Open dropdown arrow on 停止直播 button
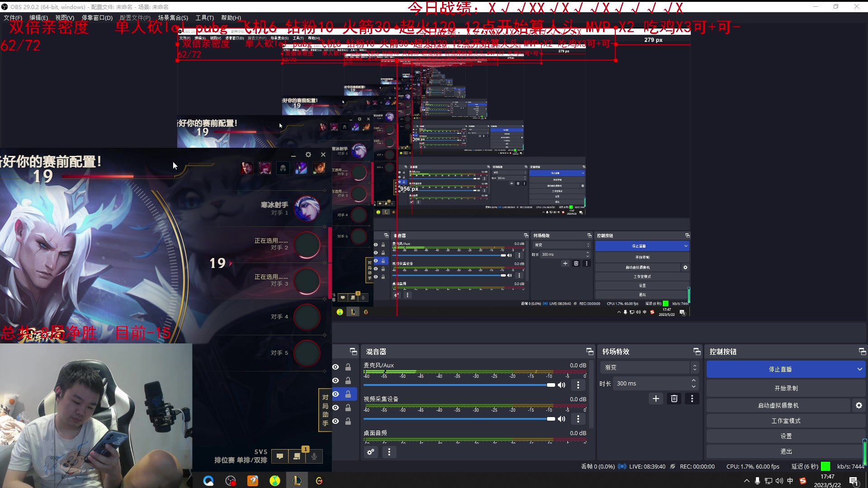The width and height of the screenshot is (868, 488). pyautogui.click(x=859, y=369)
